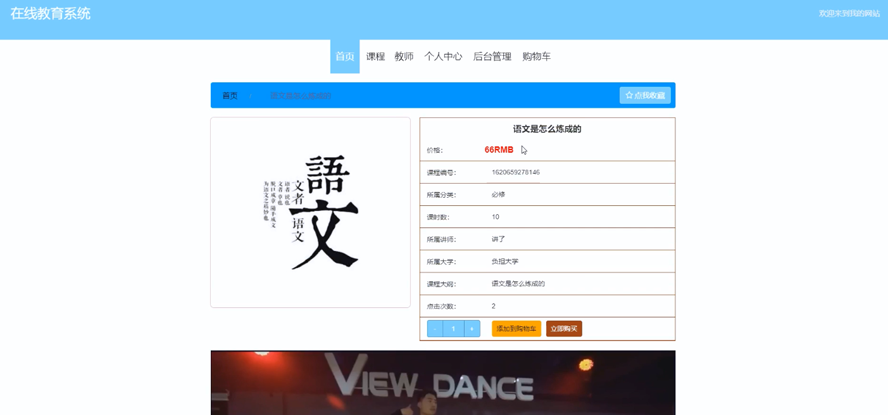Increase quantity with the plus button
The width and height of the screenshot is (888, 415).
(472, 328)
